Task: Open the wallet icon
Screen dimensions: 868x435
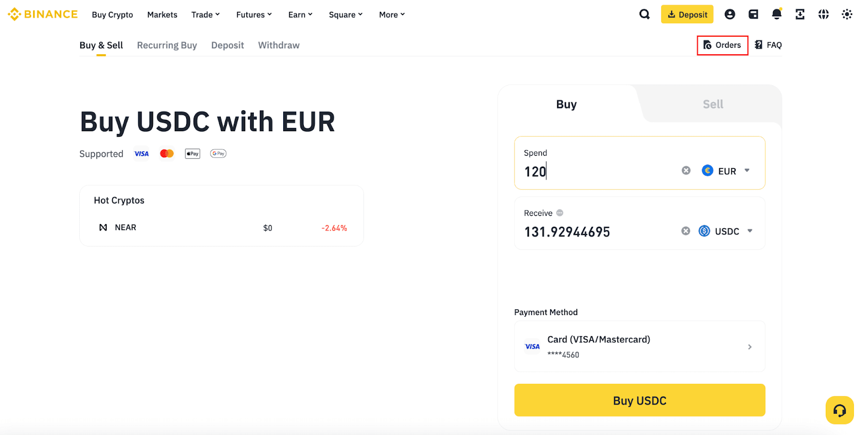Action: 753,14
